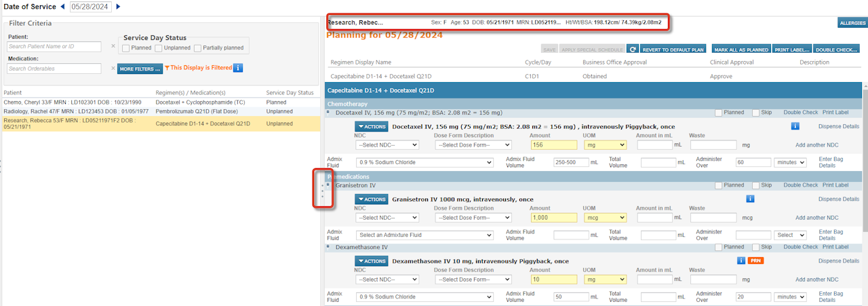Mark Dexamethasone IV as Planned

click(x=718, y=247)
